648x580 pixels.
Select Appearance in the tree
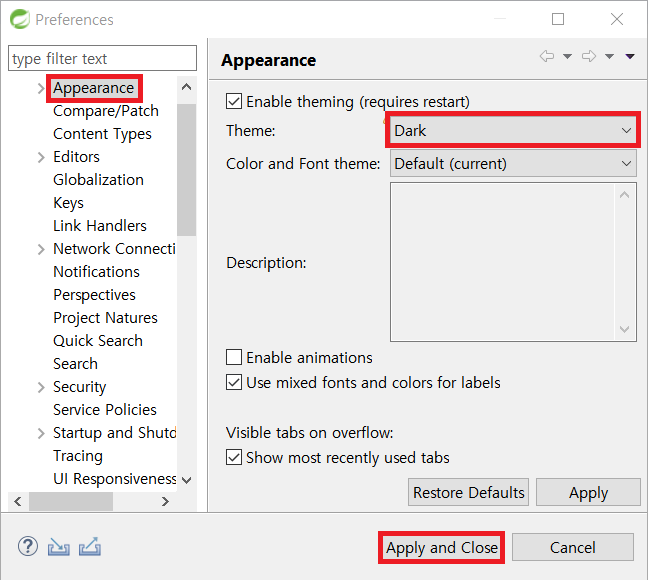[x=93, y=88]
